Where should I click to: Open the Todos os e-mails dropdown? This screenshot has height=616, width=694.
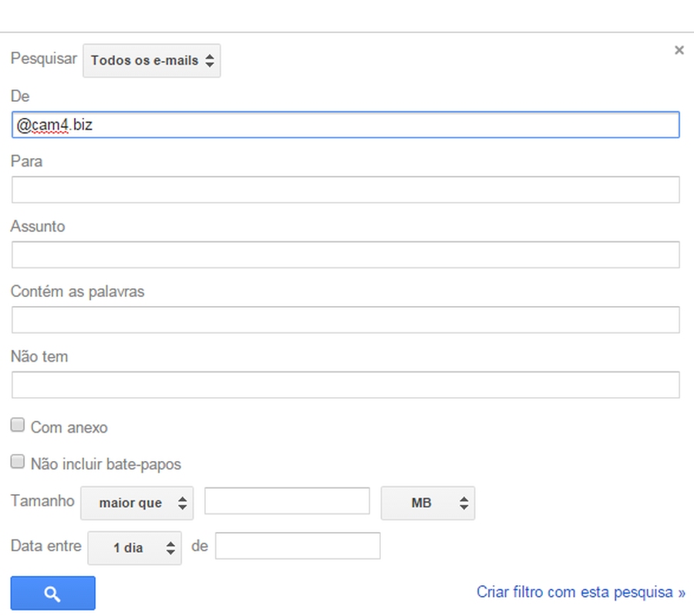(x=151, y=60)
